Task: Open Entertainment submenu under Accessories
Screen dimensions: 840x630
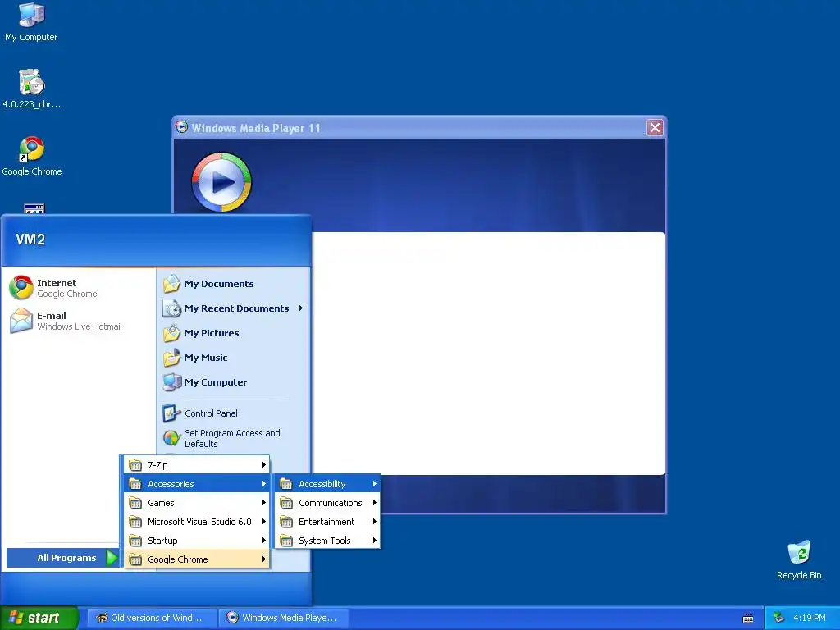Action: point(327,521)
